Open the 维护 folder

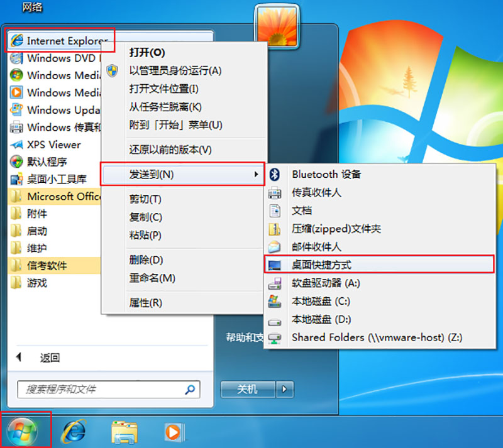click(x=55, y=248)
